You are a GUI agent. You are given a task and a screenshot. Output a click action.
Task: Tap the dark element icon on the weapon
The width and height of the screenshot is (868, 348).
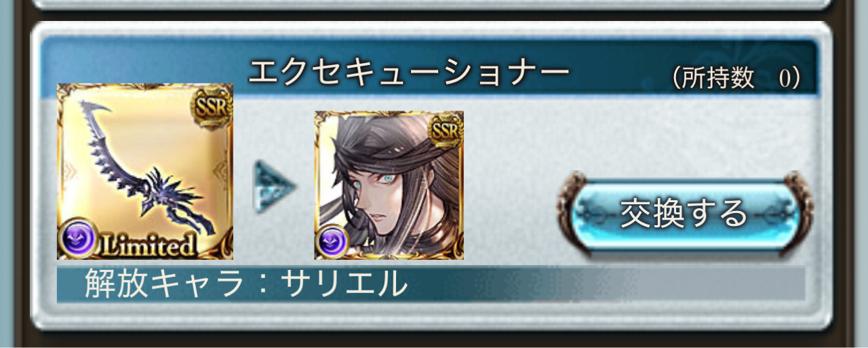click(x=75, y=241)
